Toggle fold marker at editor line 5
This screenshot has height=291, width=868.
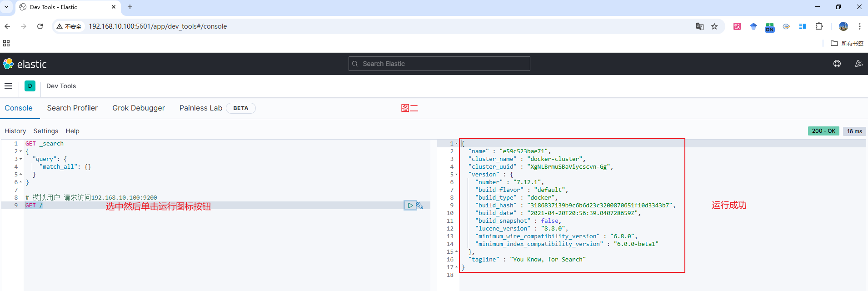(20, 175)
